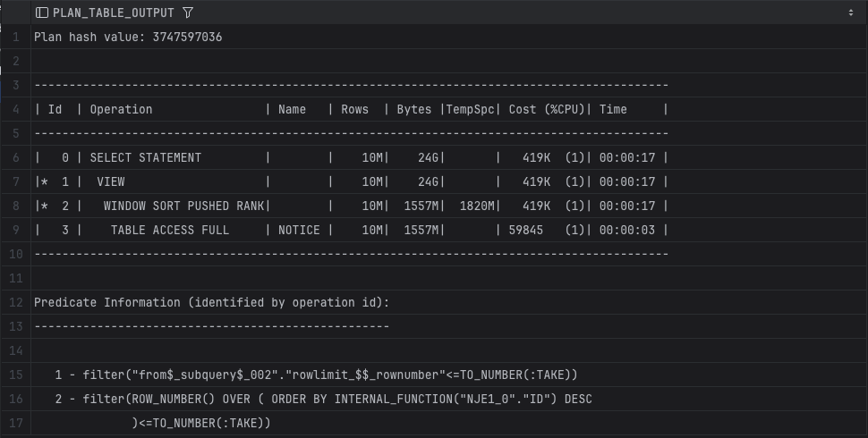Select row number 16
This screenshot has height=438, width=868.
click(15, 399)
